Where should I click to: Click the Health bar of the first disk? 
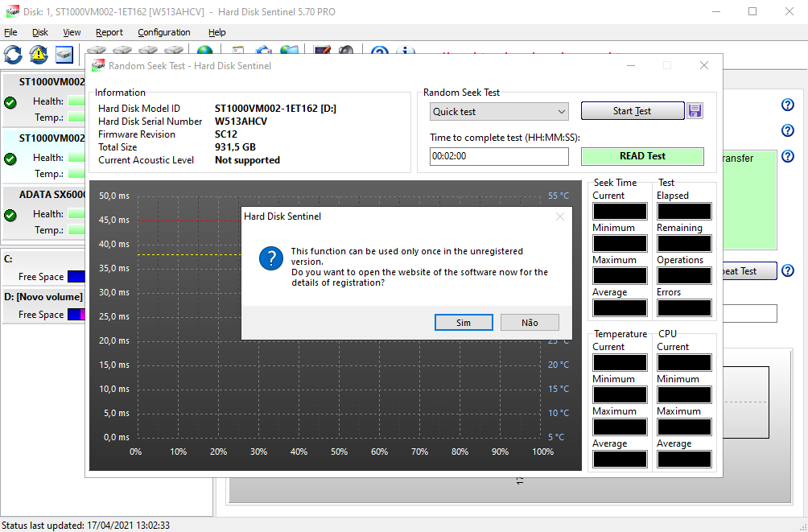76,101
